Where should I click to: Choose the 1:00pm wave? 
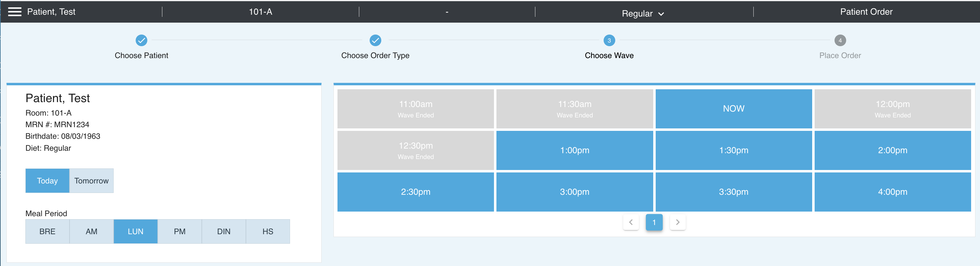[575, 150]
